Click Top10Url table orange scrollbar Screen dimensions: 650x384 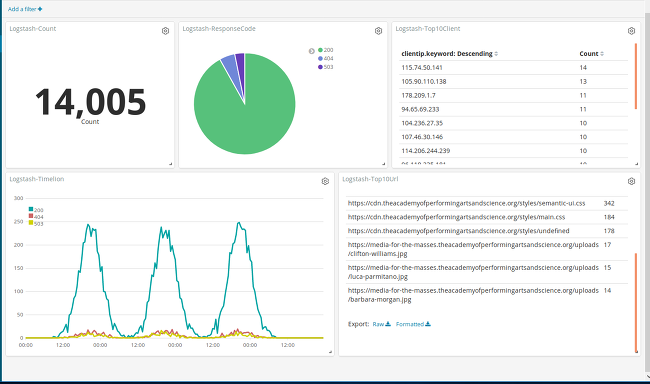(x=636, y=303)
